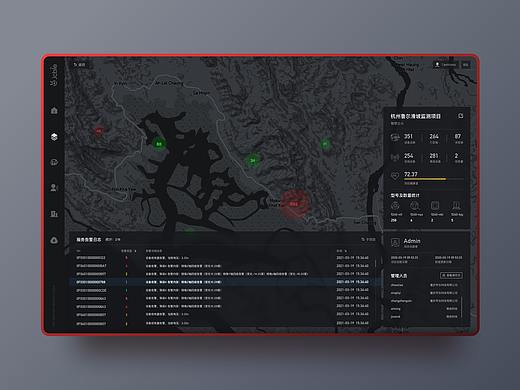Click the heart health icon beside 72.37
The width and height of the screenshot is (520, 390).
(x=395, y=176)
